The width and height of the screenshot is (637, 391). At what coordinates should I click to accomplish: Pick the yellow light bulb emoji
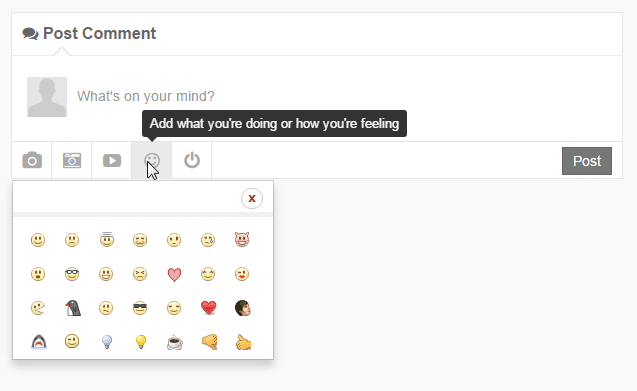coord(141,342)
